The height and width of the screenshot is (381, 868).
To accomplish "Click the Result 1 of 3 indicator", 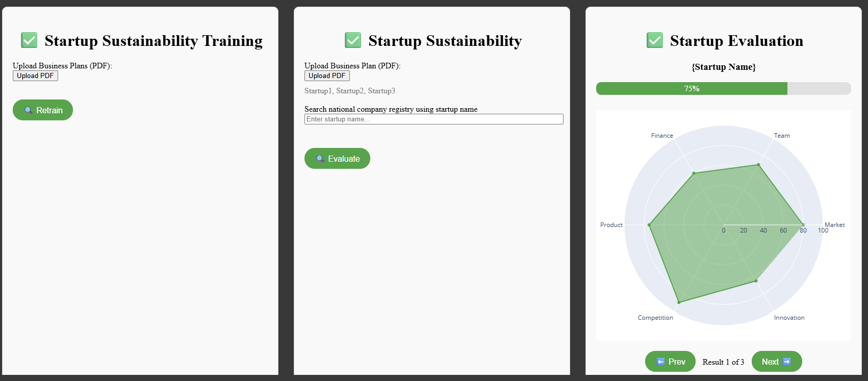I will (723, 362).
